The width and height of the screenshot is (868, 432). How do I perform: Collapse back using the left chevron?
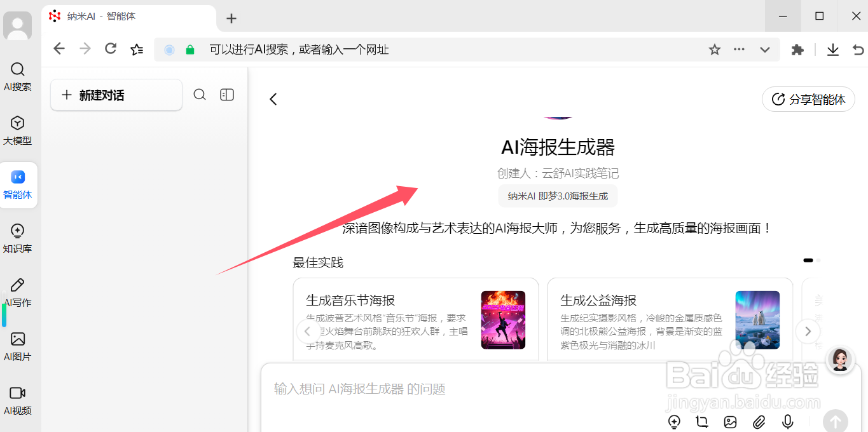[273, 99]
